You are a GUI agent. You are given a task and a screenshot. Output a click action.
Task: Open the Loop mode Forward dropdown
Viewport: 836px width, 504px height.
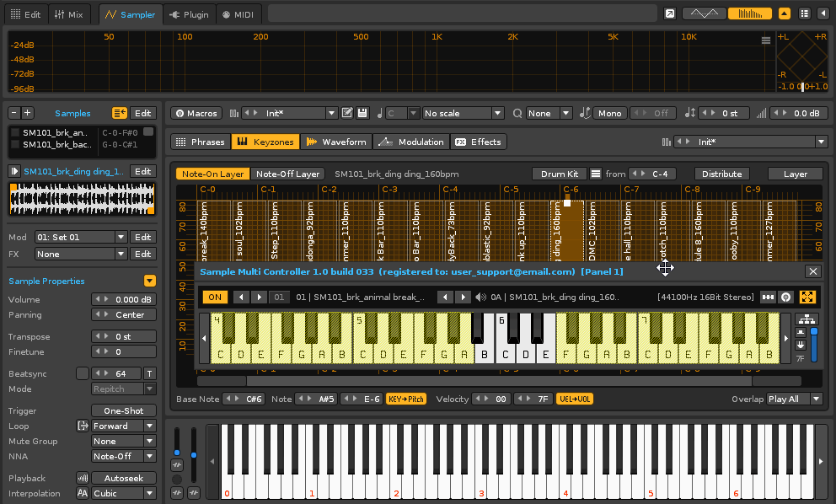(124, 426)
